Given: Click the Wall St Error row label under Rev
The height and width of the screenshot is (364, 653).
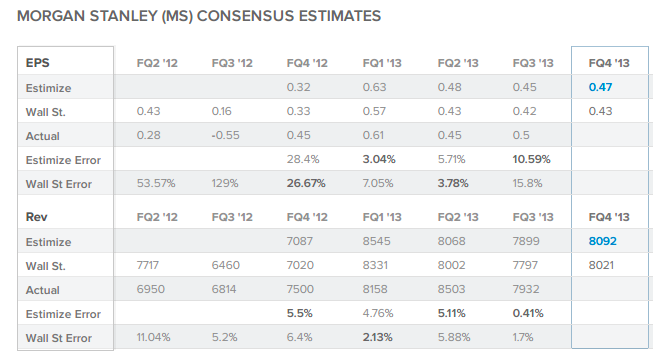Looking at the screenshot, I should 59,338.
